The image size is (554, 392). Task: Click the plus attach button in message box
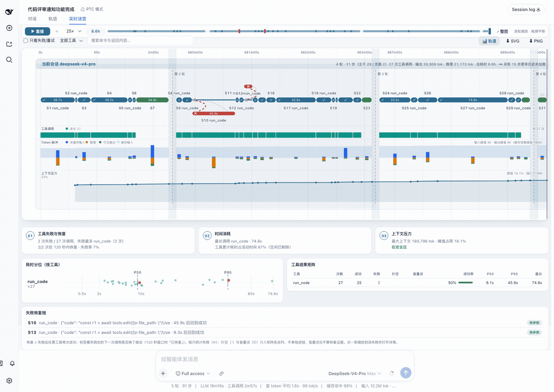click(163, 373)
